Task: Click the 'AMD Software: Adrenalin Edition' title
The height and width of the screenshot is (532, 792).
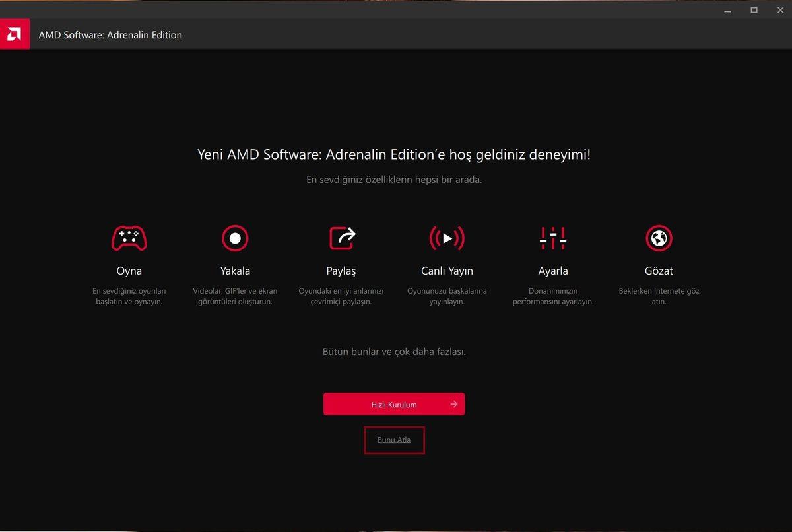Action: (110, 35)
